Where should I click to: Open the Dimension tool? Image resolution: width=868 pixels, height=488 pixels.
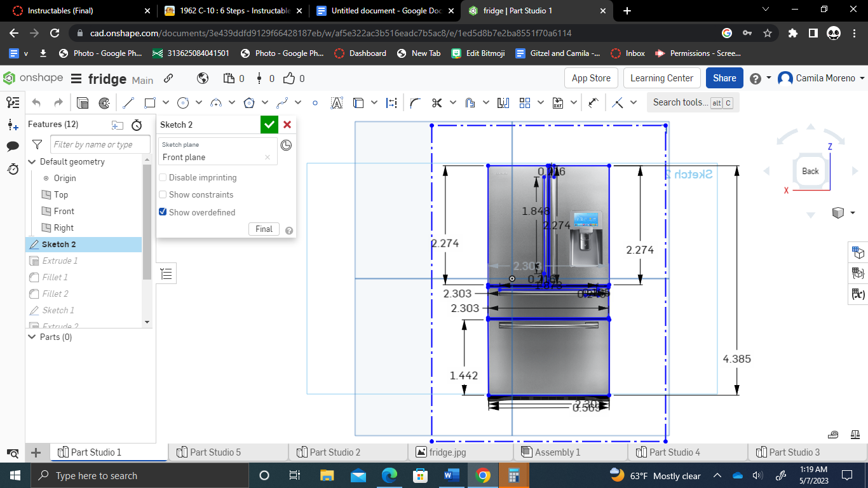(390, 102)
